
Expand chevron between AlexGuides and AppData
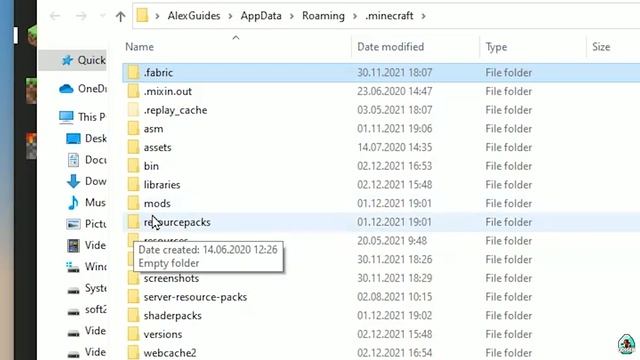pyautogui.click(x=231, y=16)
